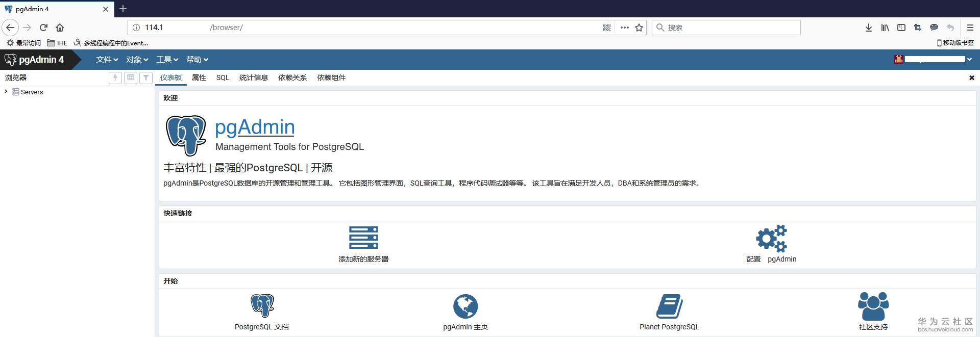Open the 最常访问 bookmark
Image resolution: width=980 pixels, height=337 pixels.
(23, 43)
